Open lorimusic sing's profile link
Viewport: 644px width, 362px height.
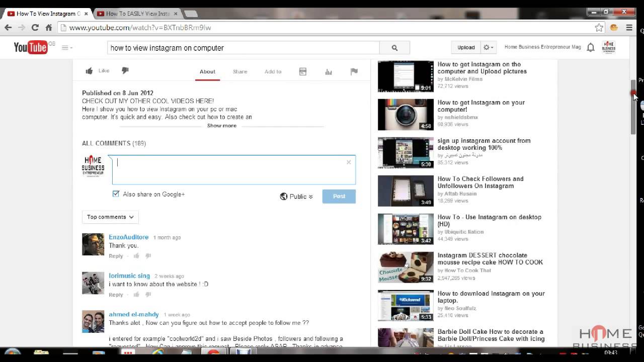(x=129, y=276)
